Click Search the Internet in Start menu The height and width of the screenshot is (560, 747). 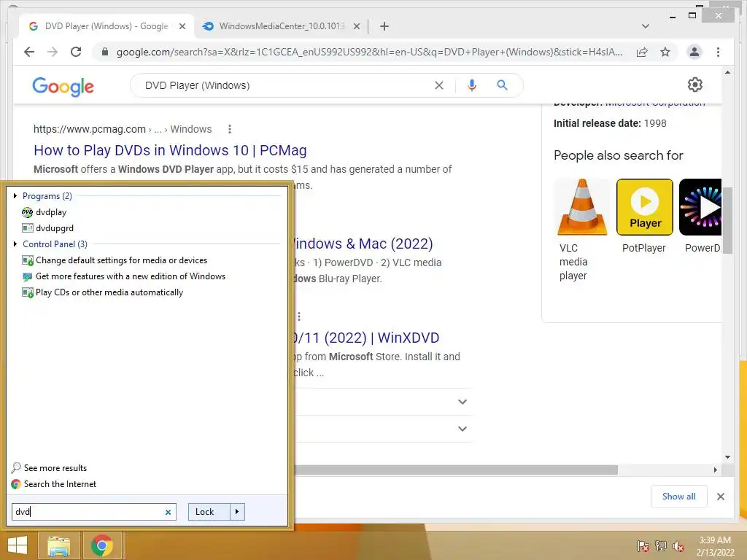54,484
